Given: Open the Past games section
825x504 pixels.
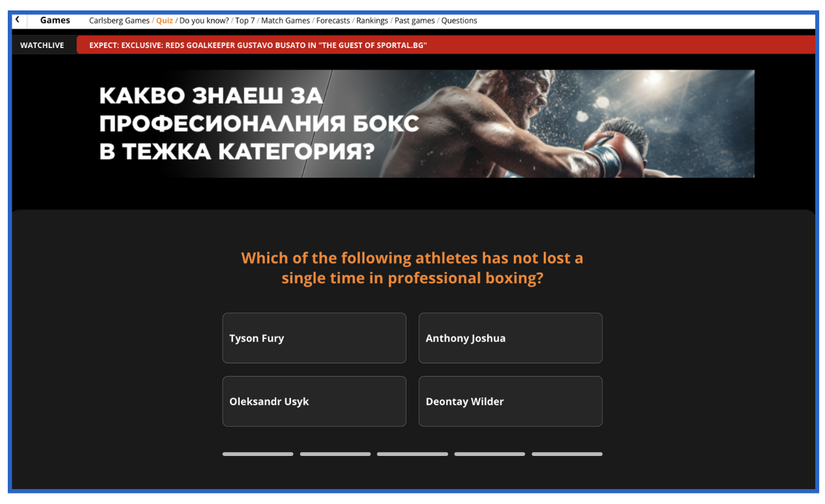Looking at the screenshot, I should (x=414, y=21).
